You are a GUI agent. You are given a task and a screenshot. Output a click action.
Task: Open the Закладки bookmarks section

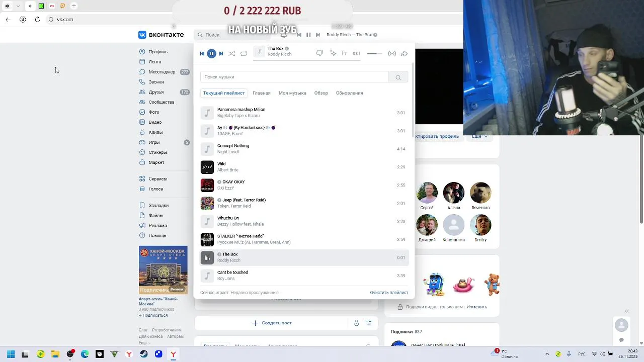158,205
